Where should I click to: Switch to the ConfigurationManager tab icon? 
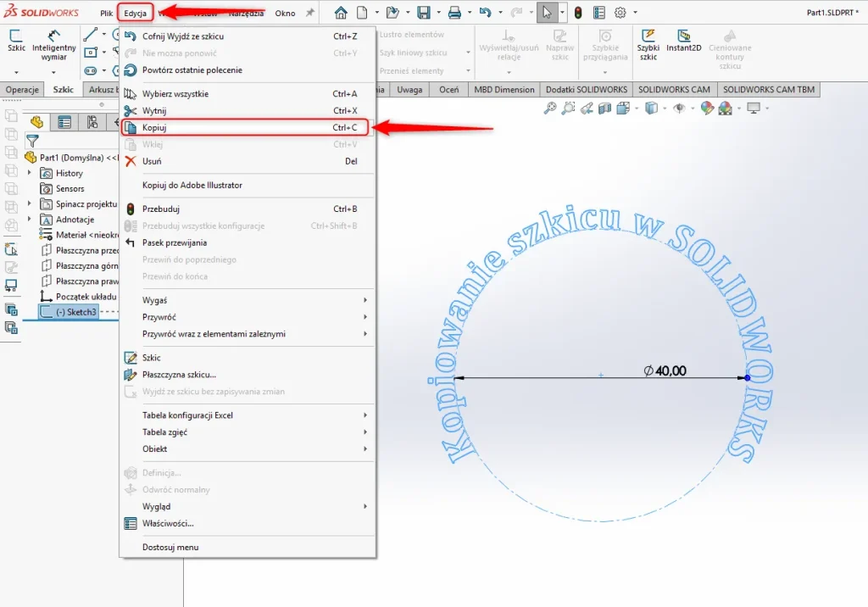click(92, 122)
